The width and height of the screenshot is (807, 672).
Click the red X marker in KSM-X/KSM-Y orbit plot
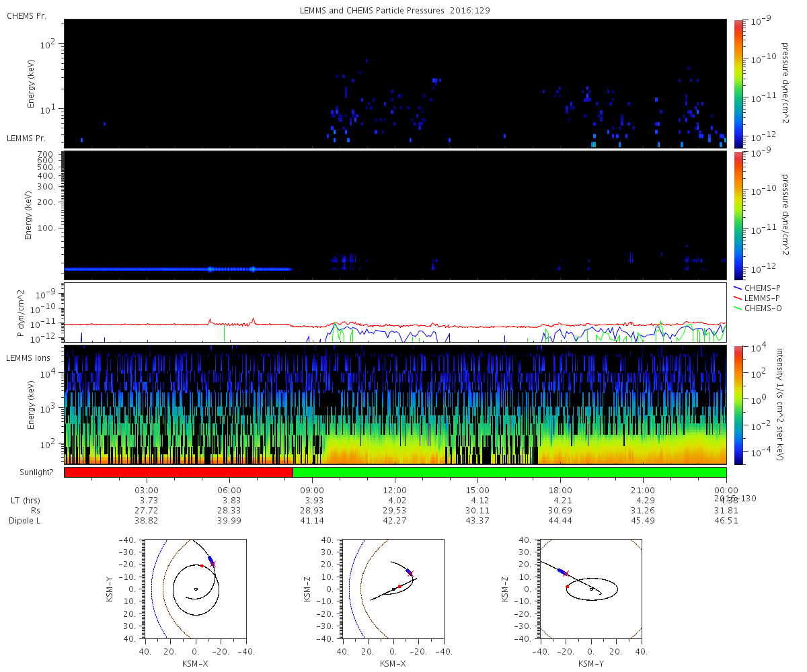[213, 563]
